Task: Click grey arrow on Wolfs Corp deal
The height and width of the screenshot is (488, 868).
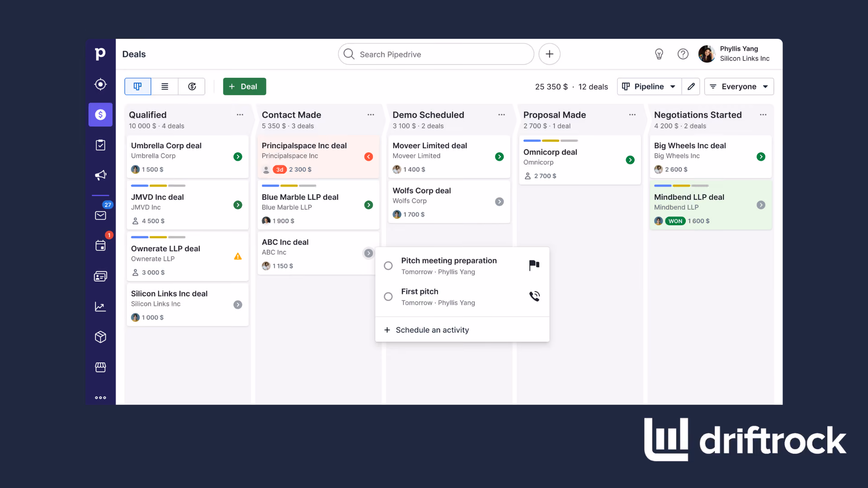Action: (x=499, y=202)
